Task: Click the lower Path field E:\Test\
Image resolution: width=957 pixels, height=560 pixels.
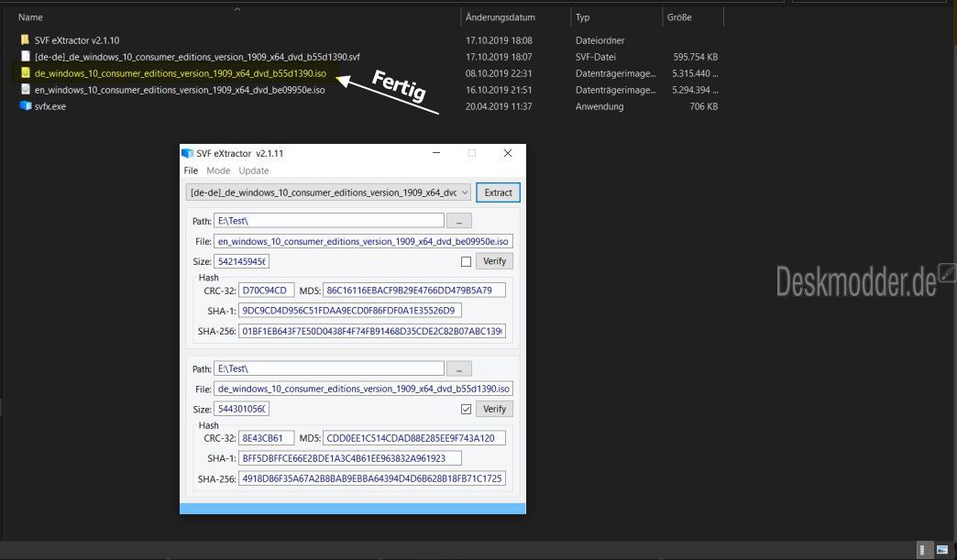Action: pyautogui.click(x=329, y=368)
